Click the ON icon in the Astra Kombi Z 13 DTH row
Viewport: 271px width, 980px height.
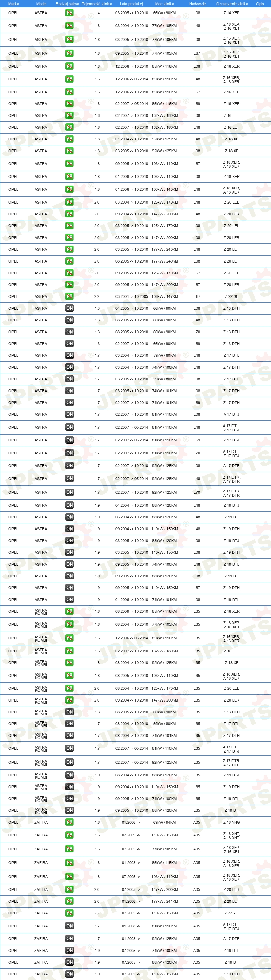pos(70,712)
